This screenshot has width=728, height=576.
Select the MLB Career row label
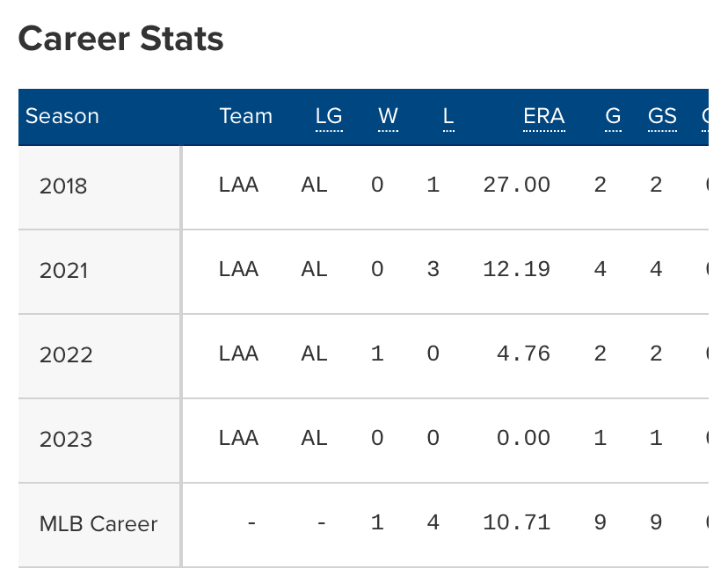(x=98, y=524)
